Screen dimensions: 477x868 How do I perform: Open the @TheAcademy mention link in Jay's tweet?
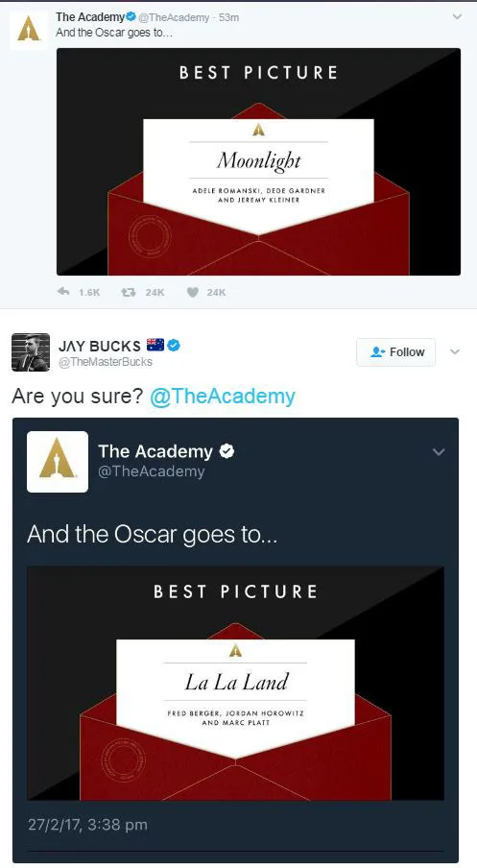(x=223, y=397)
